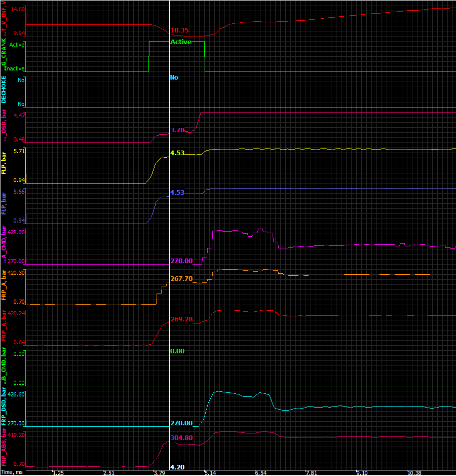
Task: Click the 5.14 tick on time axis
Action: click(210, 472)
